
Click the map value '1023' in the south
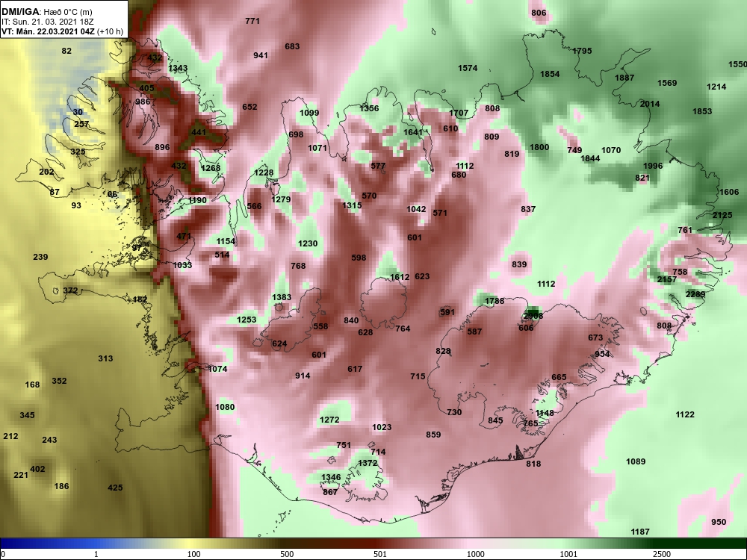[382, 428]
